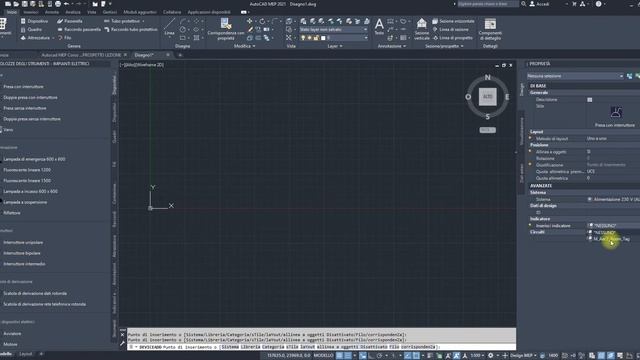Image resolution: width=640 pixels, height=360 pixels.
Task: Click 'Interruttore unipolare' palette tool
Action: tap(23, 242)
